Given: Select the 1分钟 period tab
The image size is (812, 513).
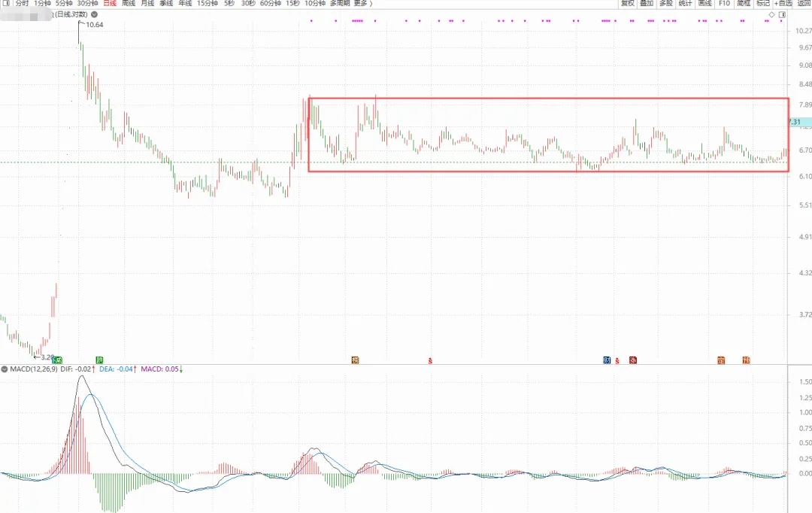Looking at the screenshot, I should point(42,3).
